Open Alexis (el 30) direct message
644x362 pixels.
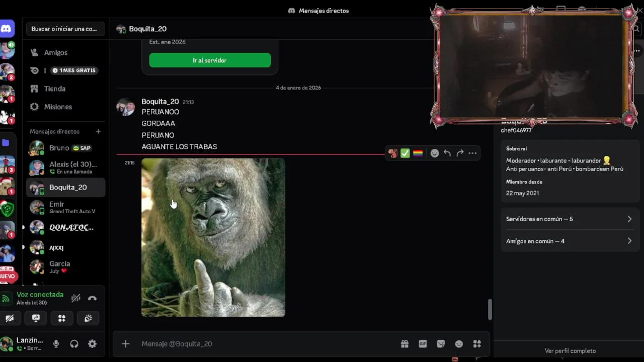(65, 167)
